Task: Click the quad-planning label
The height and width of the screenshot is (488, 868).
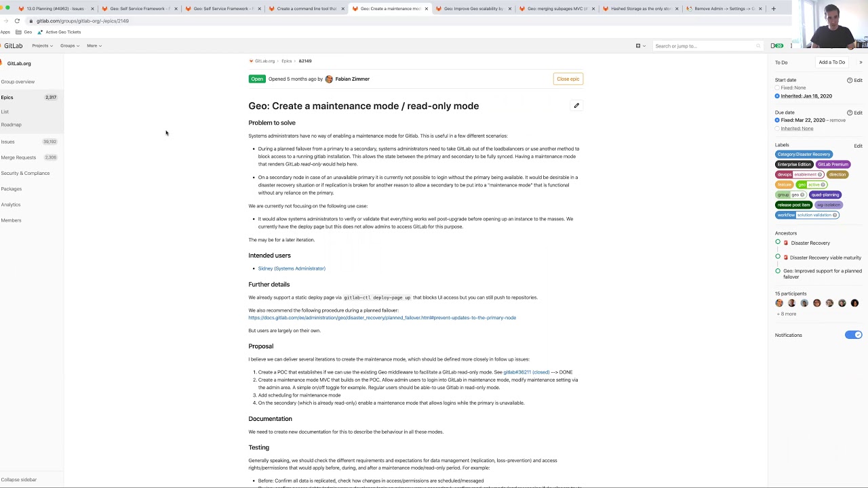Action: (x=825, y=195)
